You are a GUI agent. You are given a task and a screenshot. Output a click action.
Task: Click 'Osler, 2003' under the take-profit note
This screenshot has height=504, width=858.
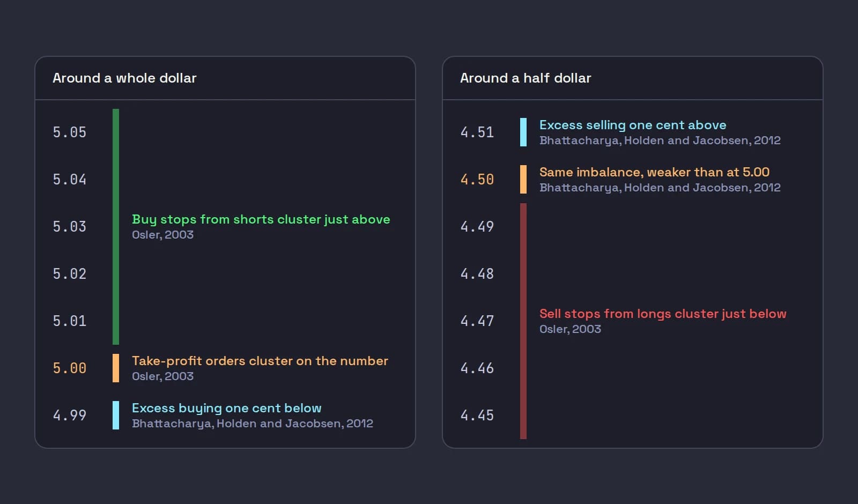(x=163, y=376)
